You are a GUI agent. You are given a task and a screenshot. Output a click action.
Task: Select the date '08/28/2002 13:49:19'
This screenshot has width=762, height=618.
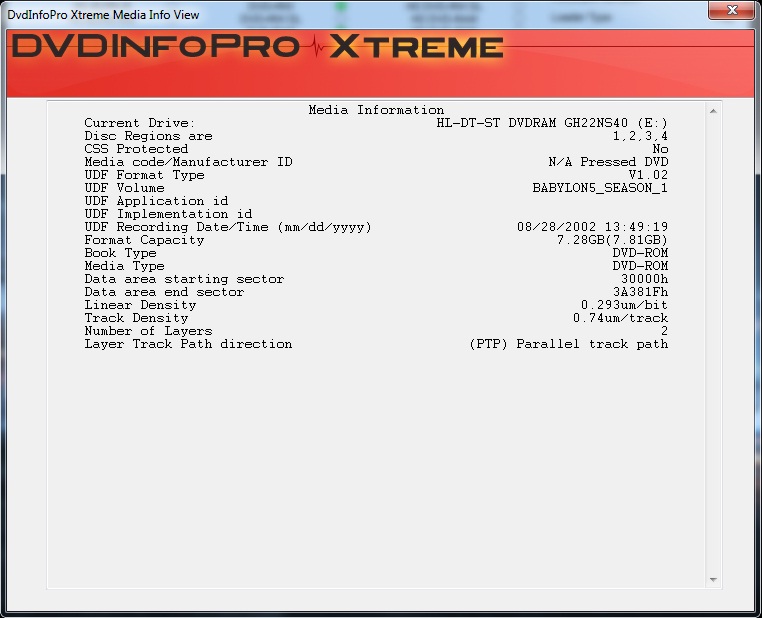[x=592, y=227]
